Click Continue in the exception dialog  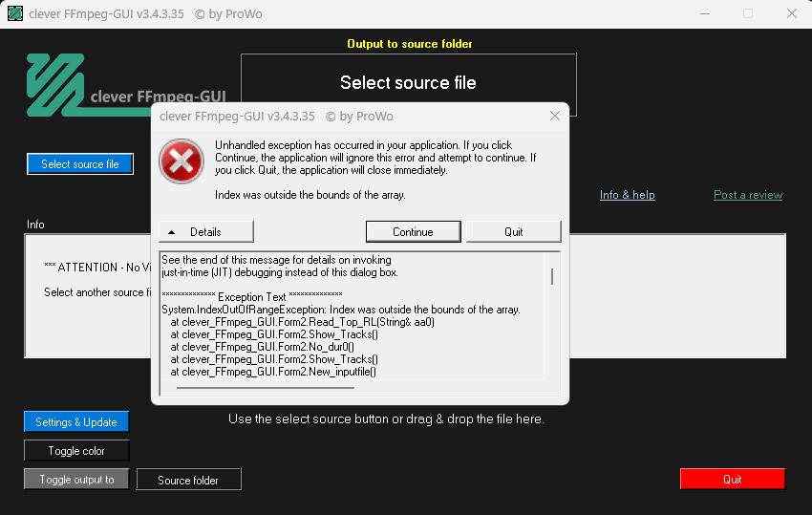click(413, 231)
